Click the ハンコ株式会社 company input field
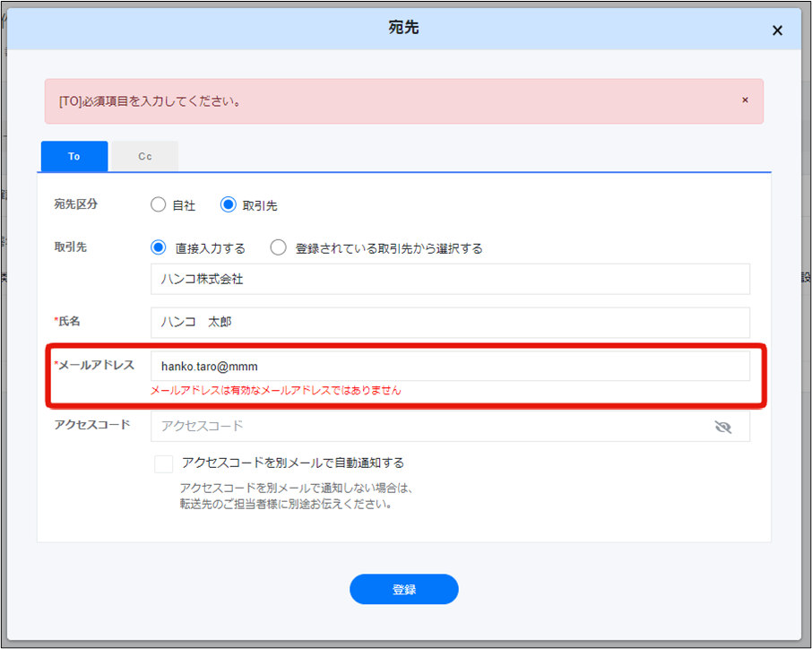 (x=450, y=279)
